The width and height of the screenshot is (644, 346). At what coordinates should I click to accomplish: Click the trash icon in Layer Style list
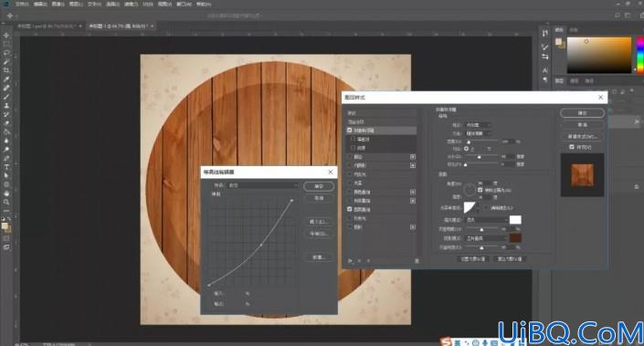pyautogui.click(x=417, y=260)
